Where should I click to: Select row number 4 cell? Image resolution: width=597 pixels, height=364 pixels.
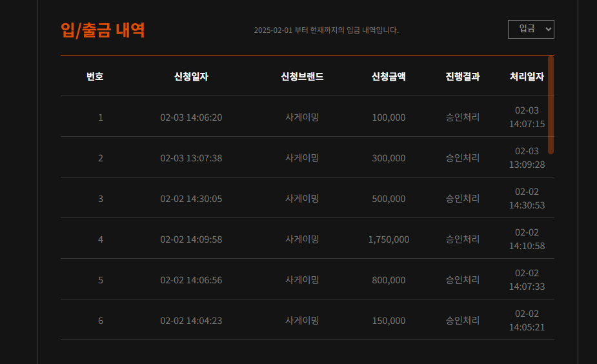click(101, 239)
